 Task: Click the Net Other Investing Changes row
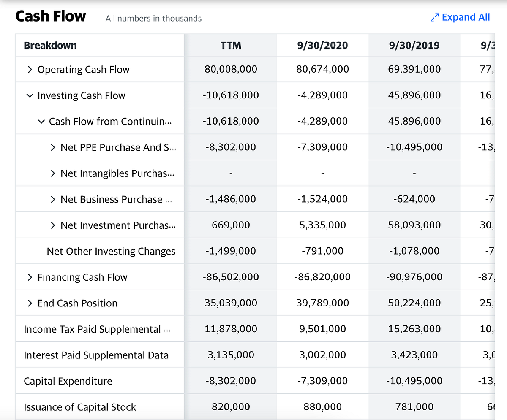[111, 251]
